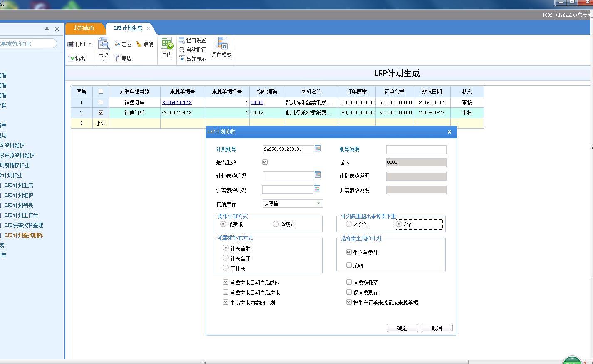Click the 需求日期 column header
Image resolution: width=593 pixels, height=364 pixels.
tap(432, 92)
